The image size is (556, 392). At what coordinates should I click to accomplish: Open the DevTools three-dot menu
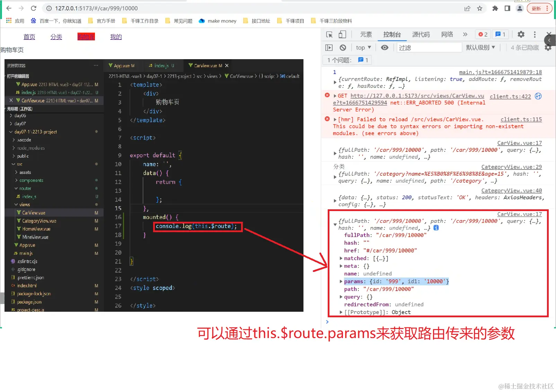[x=535, y=34]
